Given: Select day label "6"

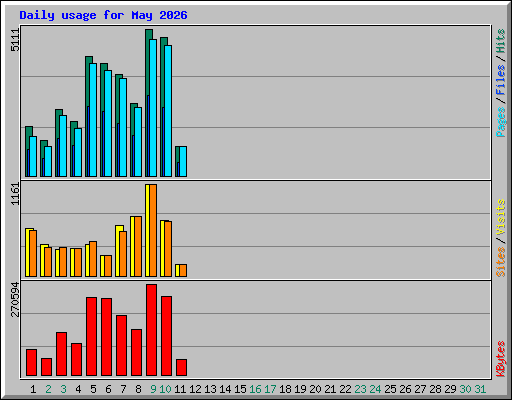Looking at the screenshot, I should 108,389.
